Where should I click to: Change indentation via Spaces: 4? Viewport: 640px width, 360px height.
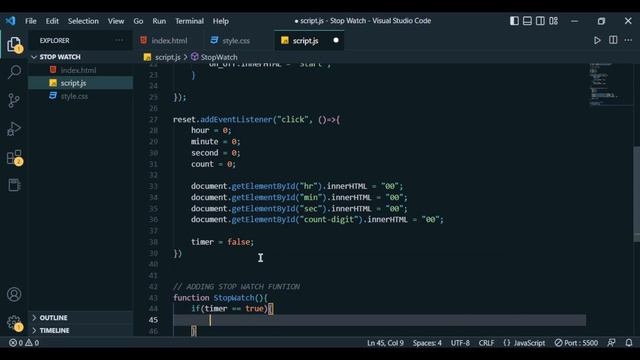427,342
